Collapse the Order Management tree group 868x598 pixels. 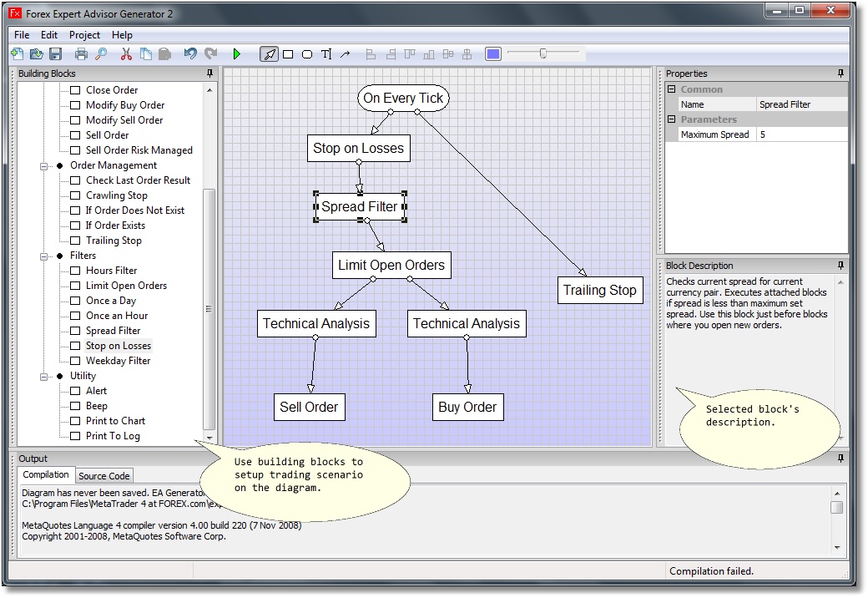click(43, 165)
